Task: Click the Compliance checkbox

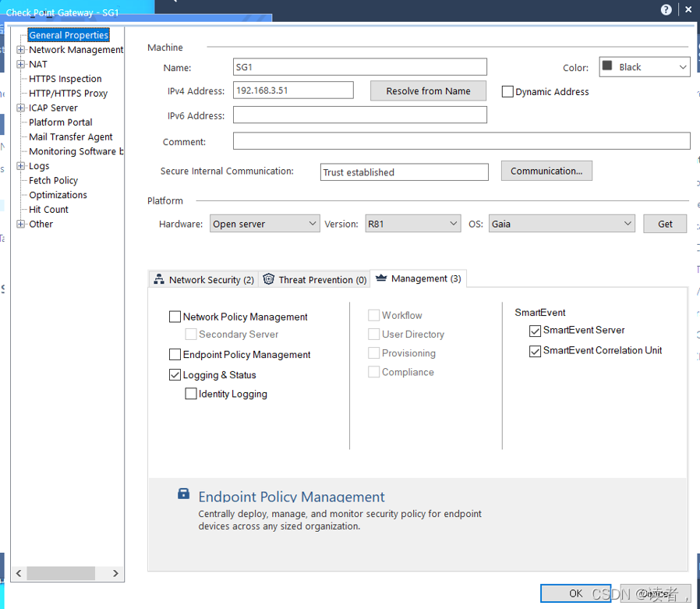Action: pyautogui.click(x=373, y=371)
